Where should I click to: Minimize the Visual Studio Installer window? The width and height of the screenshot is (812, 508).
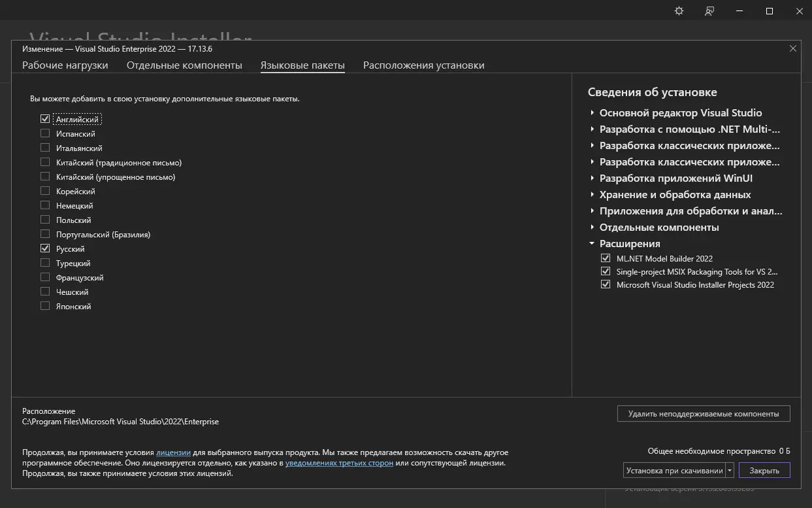[739, 11]
